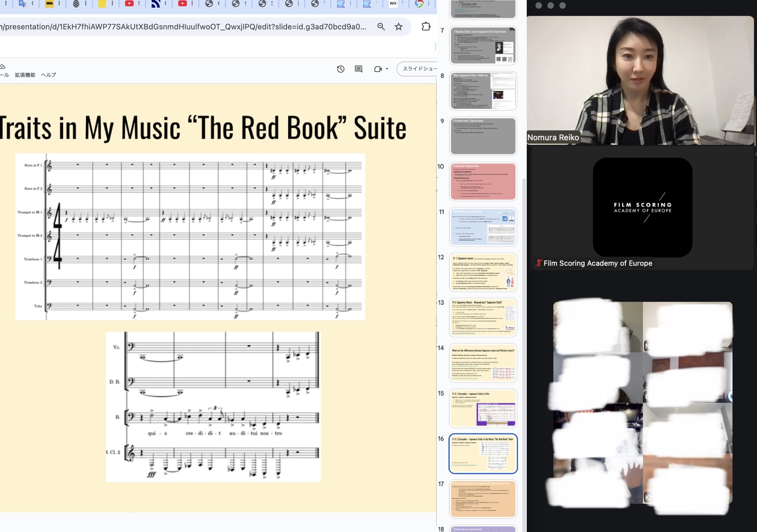This screenshot has height=532, width=757.
Task: Bookmark page with the star icon
Action: (399, 27)
